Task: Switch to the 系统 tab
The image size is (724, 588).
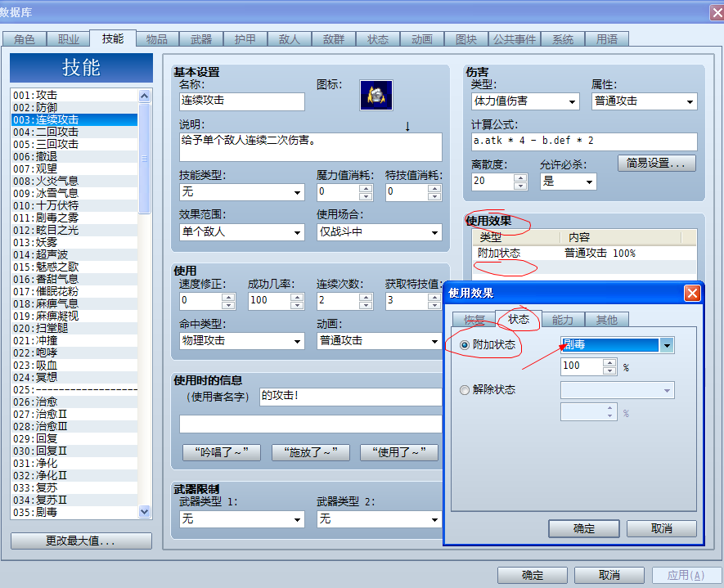Action: tap(562, 39)
